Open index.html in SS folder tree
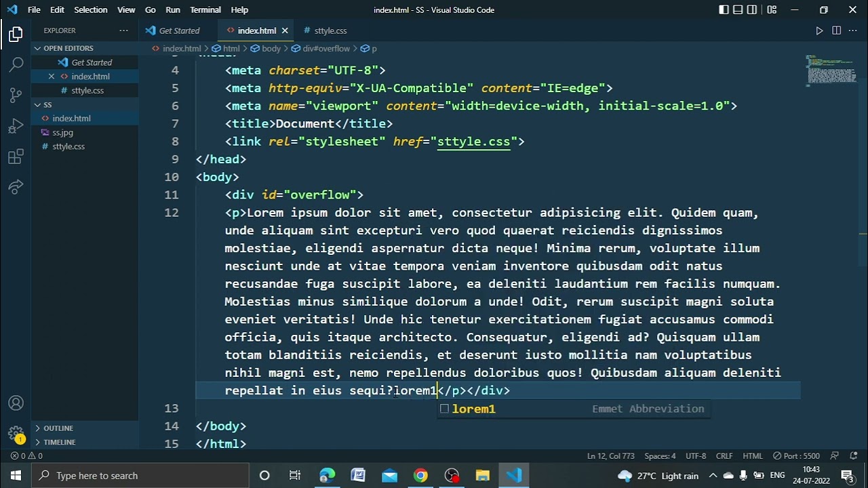 click(x=71, y=119)
